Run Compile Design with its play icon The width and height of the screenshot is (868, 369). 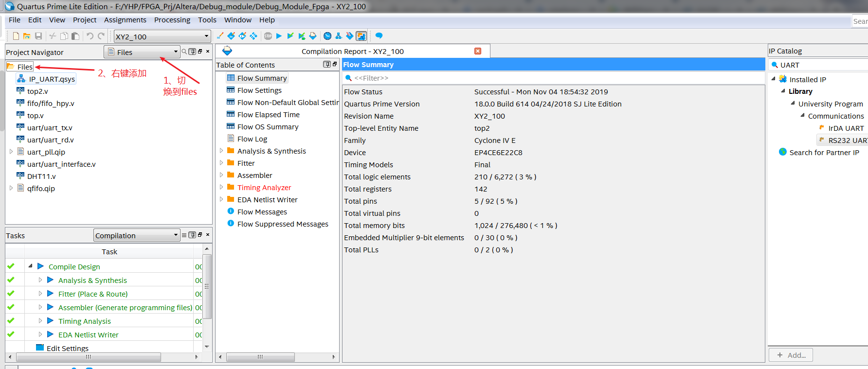(40, 266)
